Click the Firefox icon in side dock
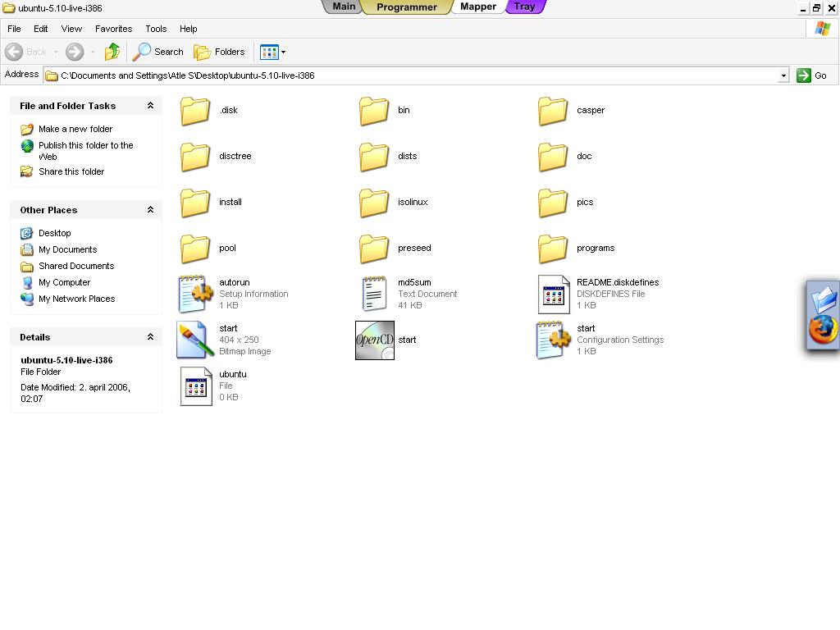Viewport: 840px width, 630px height. coord(822,330)
